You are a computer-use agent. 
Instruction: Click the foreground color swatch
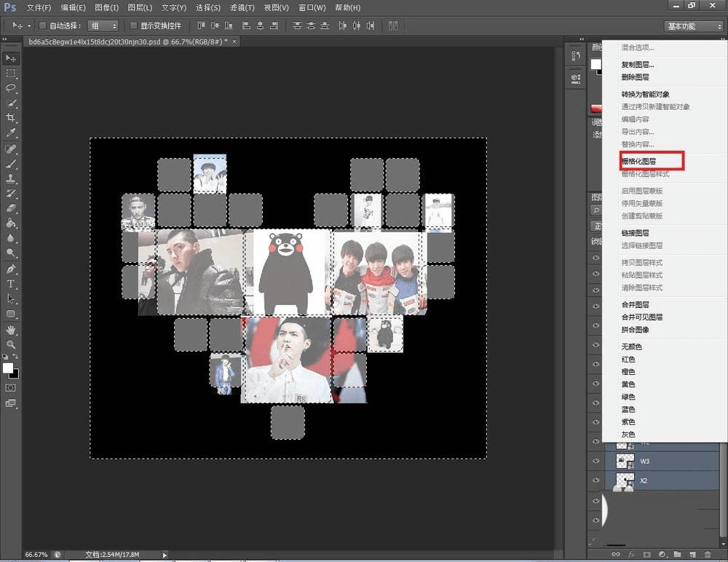pos(8,368)
